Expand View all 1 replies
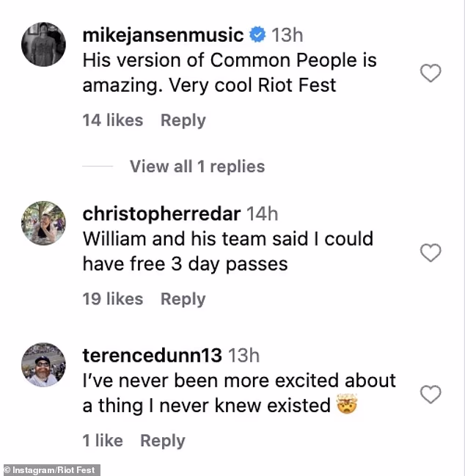The height and width of the screenshot is (476, 465). [x=197, y=166]
